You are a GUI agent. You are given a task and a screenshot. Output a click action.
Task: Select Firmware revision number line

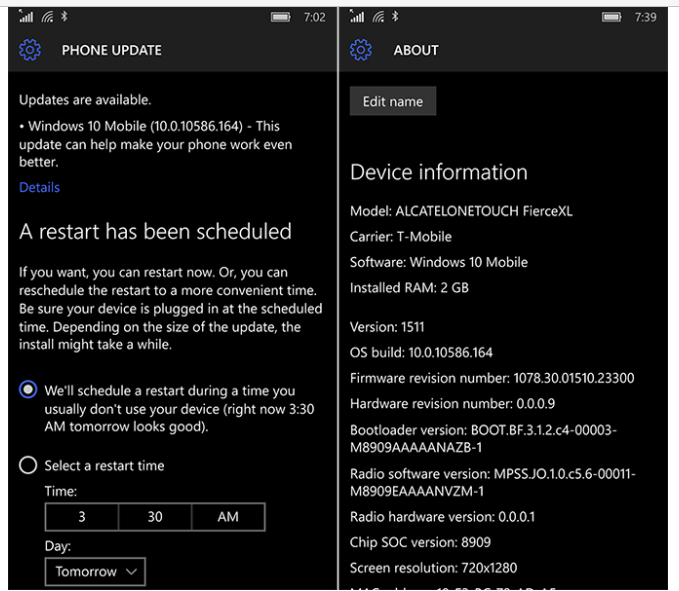[492, 378]
